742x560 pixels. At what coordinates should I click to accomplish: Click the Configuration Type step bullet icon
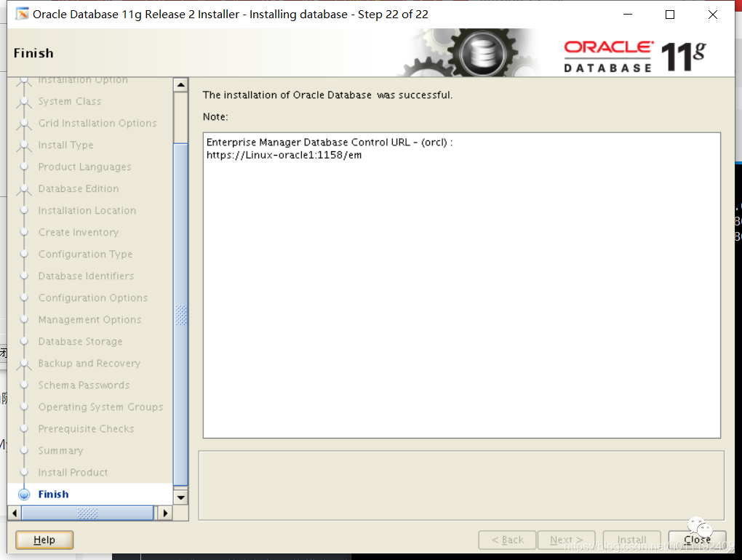tap(24, 254)
